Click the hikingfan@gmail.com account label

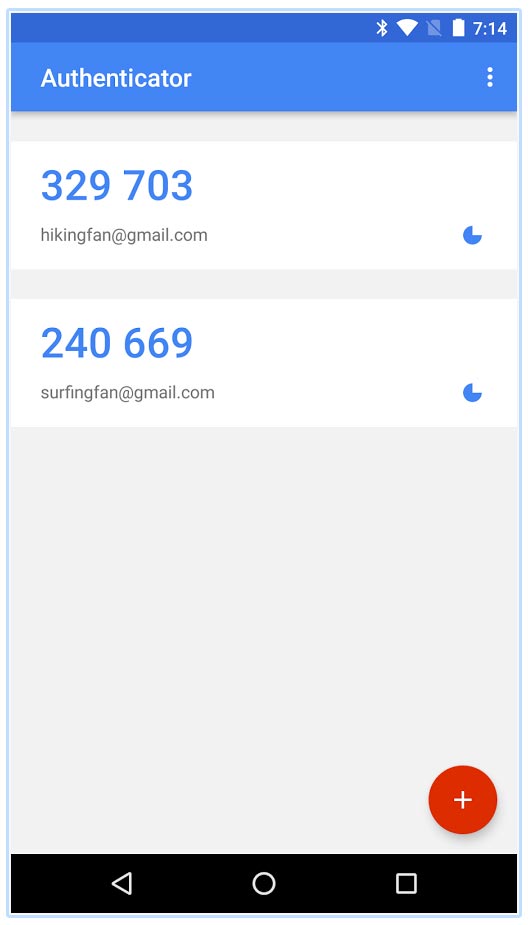(124, 235)
